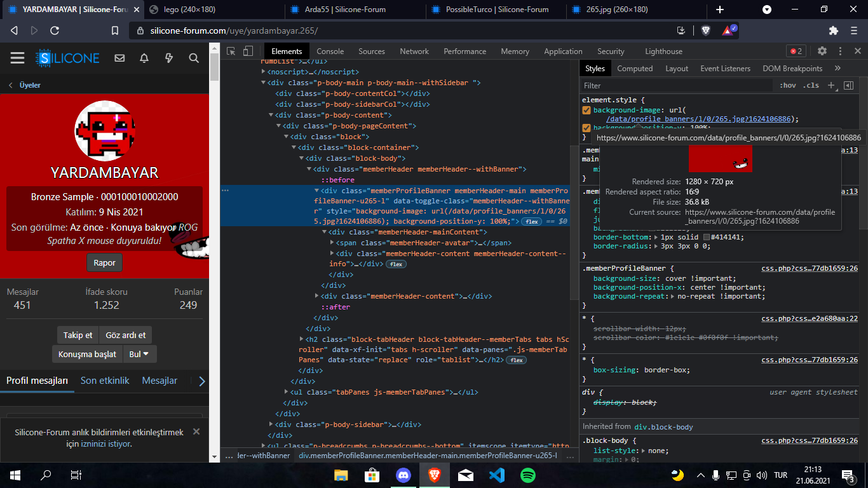Open the Lighthouse panel
This screenshot has height=488, width=868.
(x=663, y=51)
